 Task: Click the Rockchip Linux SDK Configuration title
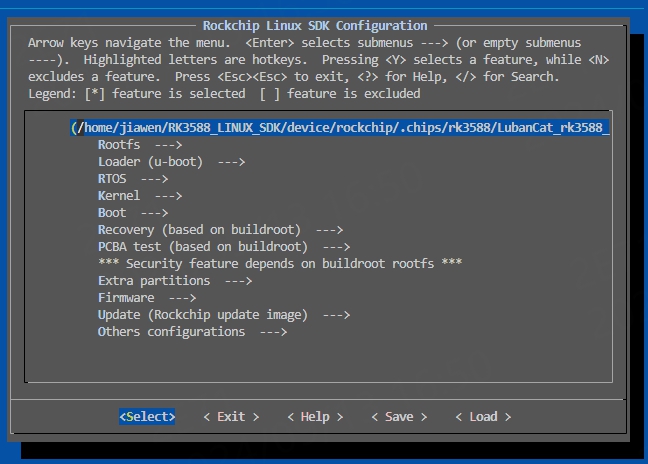click(315, 26)
